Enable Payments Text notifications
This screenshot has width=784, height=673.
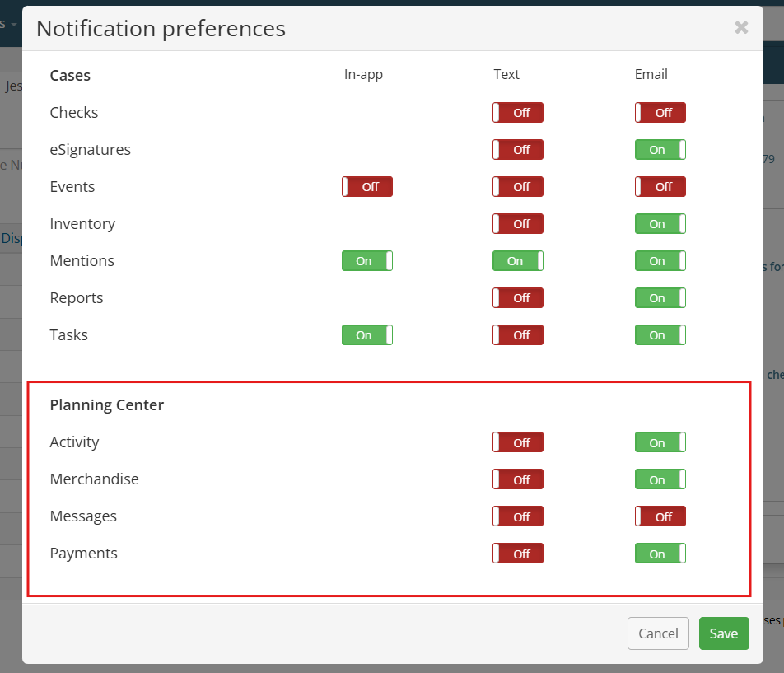click(x=517, y=553)
